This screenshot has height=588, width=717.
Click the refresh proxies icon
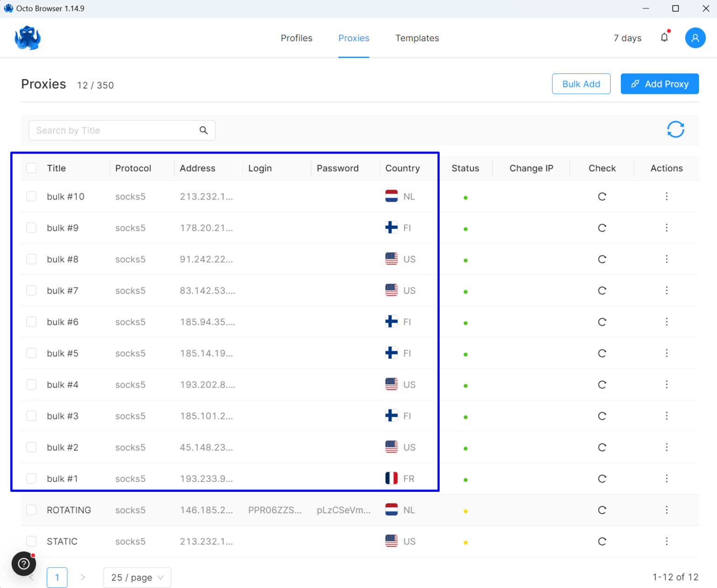tap(675, 129)
